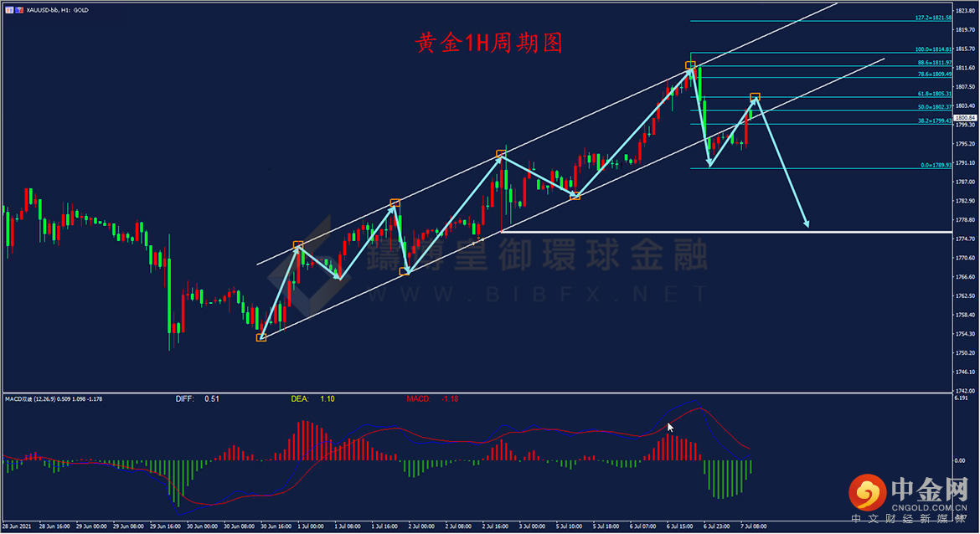
Task: Click the red chart title 黄金1H周期图
Action: click(x=489, y=43)
